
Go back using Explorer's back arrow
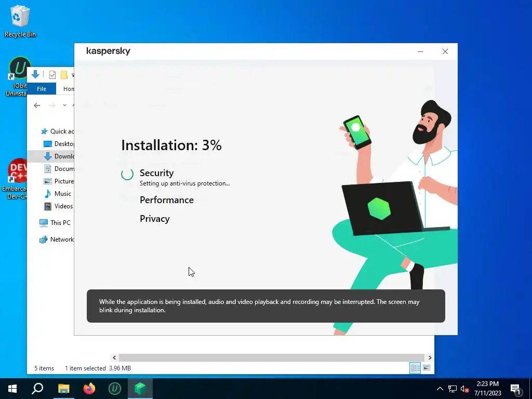(x=37, y=105)
